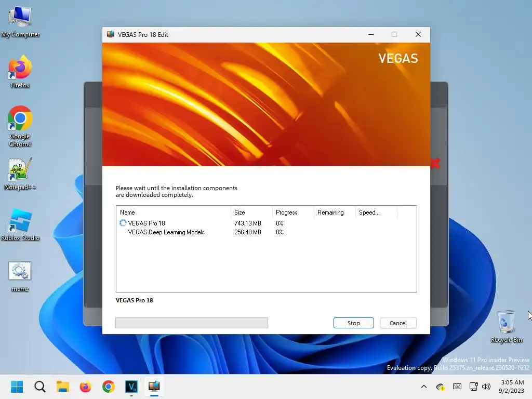Launch Firefox from desktop shortcut

tap(20, 72)
